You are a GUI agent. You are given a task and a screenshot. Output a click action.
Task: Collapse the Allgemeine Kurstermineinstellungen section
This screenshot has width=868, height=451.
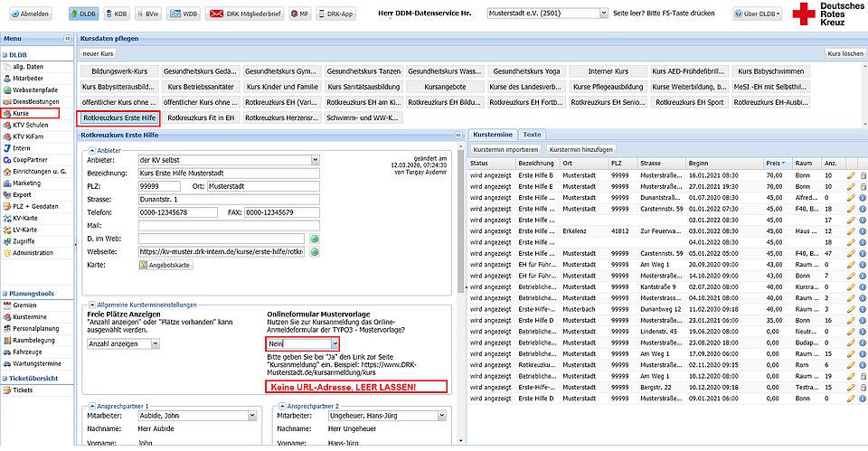tap(90, 305)
